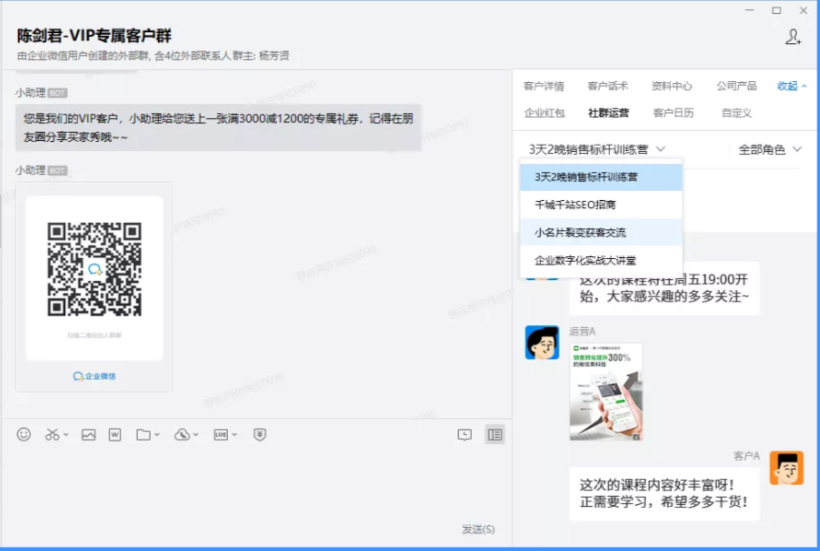Image resolution: width=820 pixels, height=551 pixels.
Task: Choose 企业数字化实战大讲堂 option
Action: tap(585, 260)
